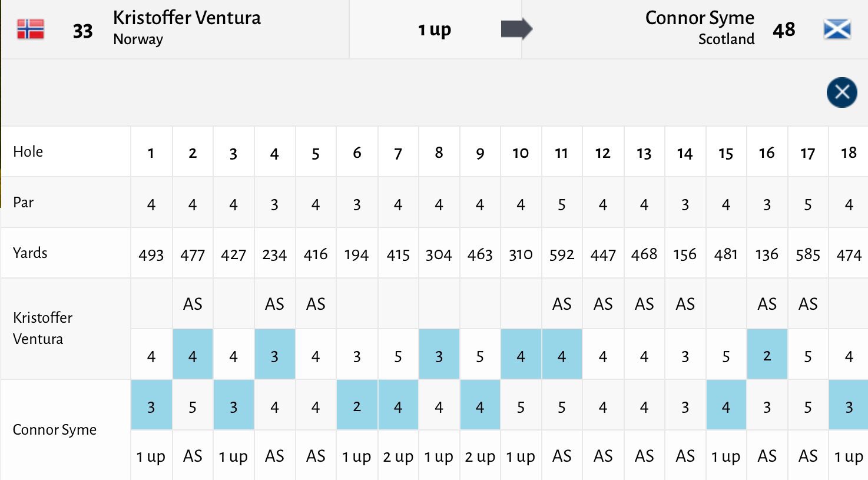Screen dimensions: 868x480
Task: Select hole 1 column header
Action: pyautogui.click(x=151, y=153)
